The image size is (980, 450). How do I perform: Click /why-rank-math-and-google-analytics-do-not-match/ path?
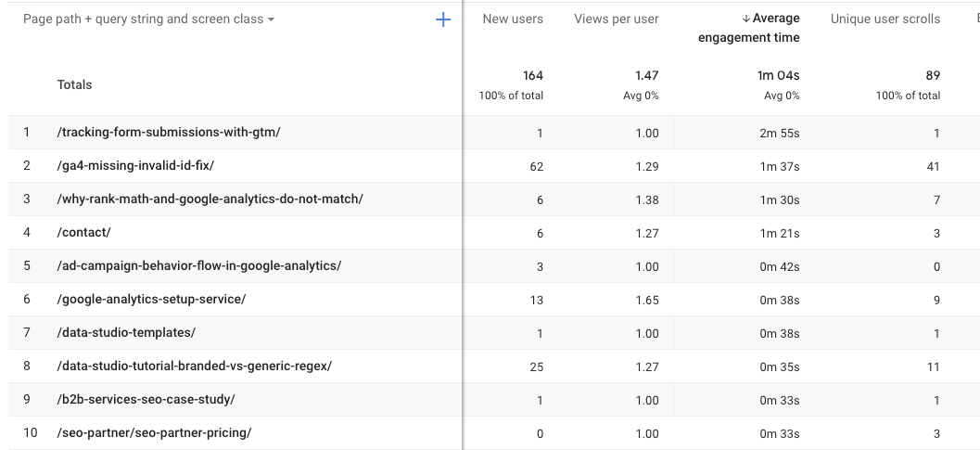tap(210, 199)
